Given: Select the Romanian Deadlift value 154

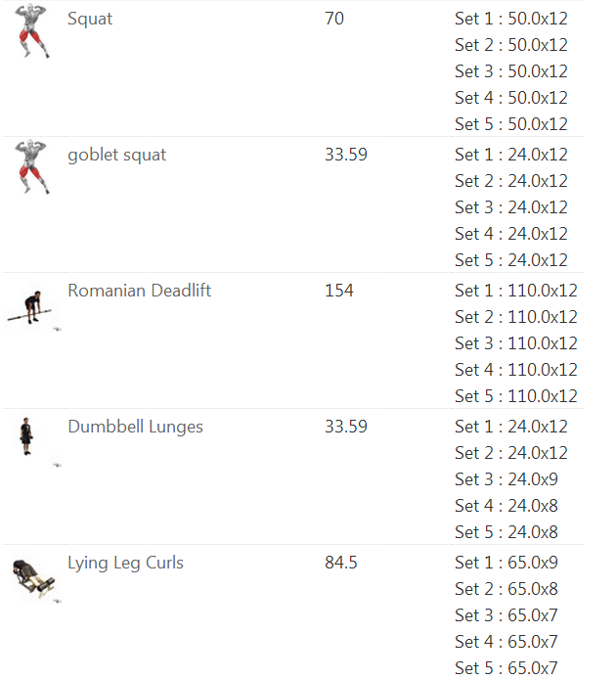Looking at the screenshot, I should point(339,291).
